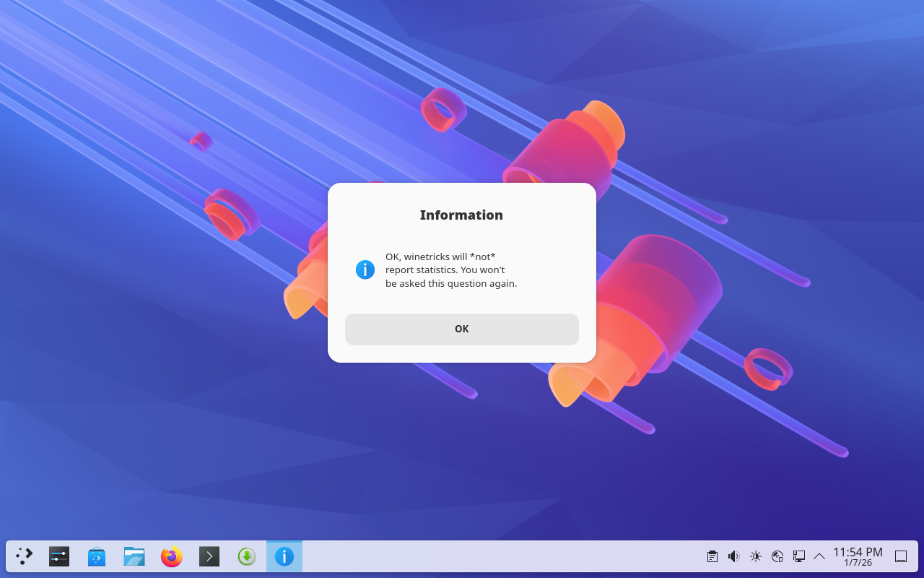The image size is (924, 578).
Task: Open the network connections tray icon
Action: [x=799, y=556]
